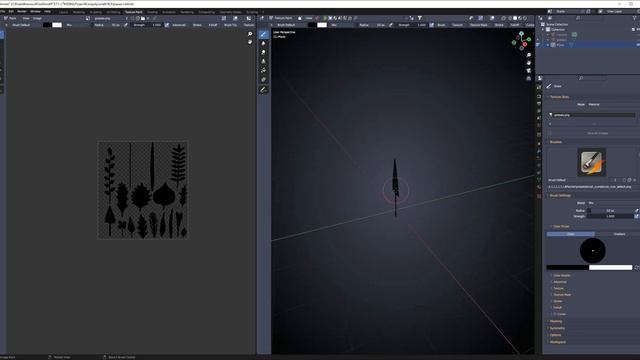Toggle strength pressure in the 3D viewport header

(431, 25)
